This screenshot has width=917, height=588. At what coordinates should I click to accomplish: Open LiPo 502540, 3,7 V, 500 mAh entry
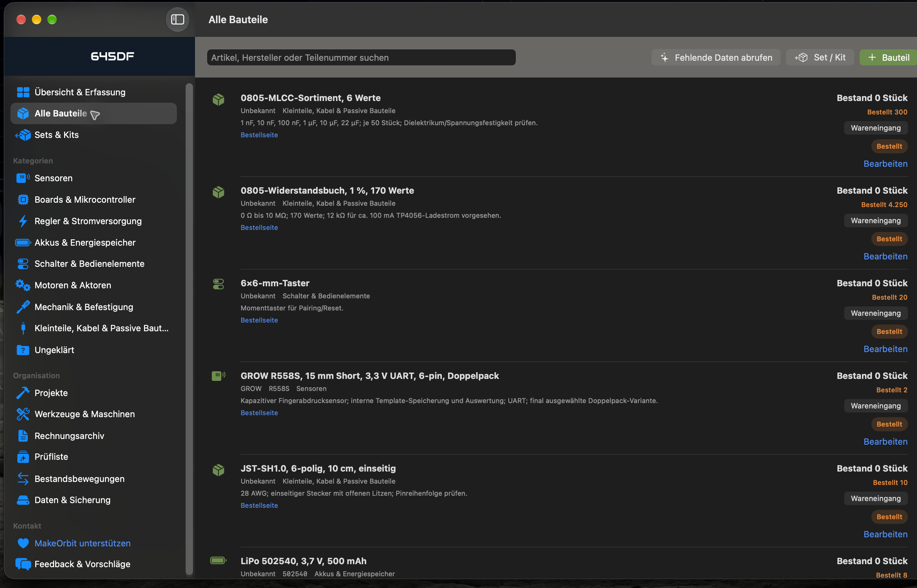point(303,561)
